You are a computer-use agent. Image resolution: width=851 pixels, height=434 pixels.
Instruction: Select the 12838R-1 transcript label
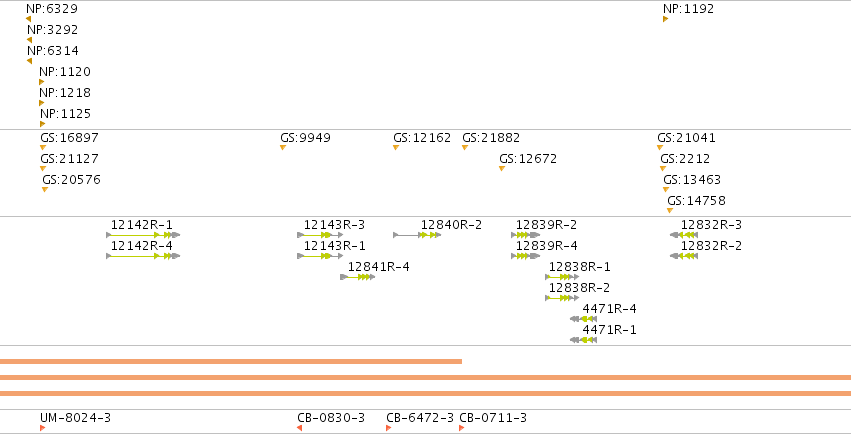(580, 267)
